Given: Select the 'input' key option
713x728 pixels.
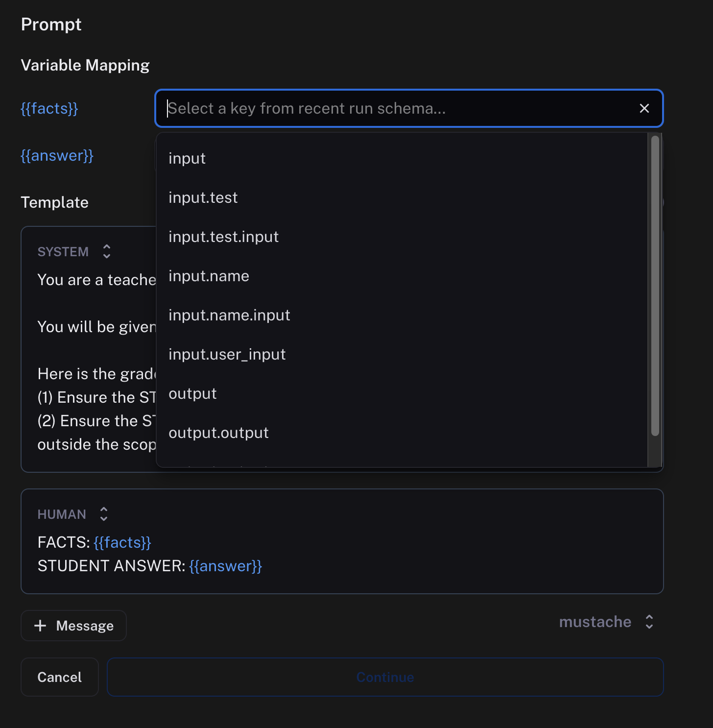Looking at the screenshot, I should pyautogui.click(x=187, y=158).
